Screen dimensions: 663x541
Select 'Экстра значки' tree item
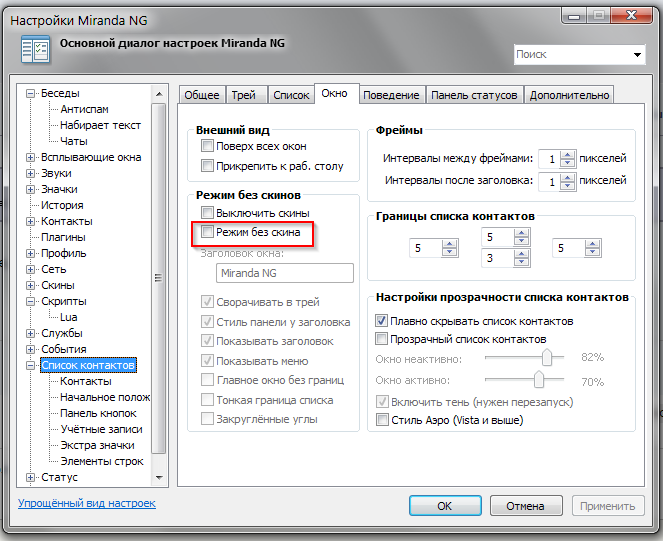click(97, 445)
